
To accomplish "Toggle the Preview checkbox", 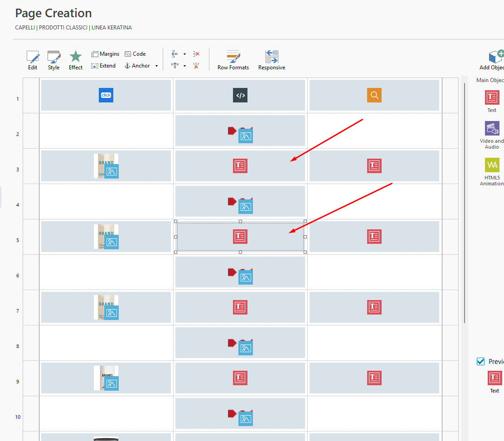I will (480, 361).
